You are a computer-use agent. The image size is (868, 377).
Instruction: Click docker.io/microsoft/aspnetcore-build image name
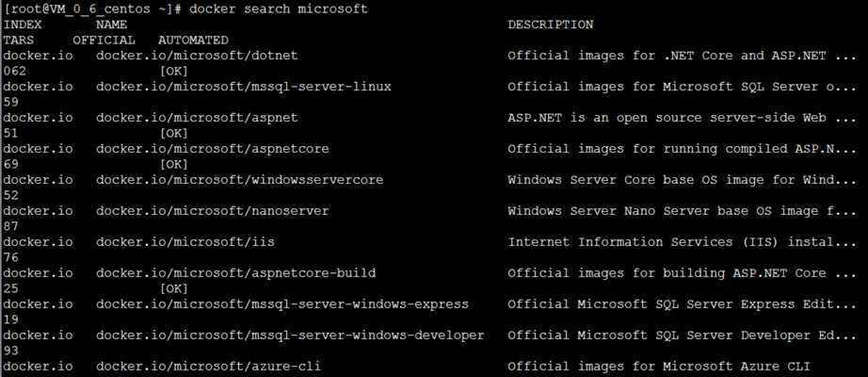pyautogui.click(x=235, y=273)
